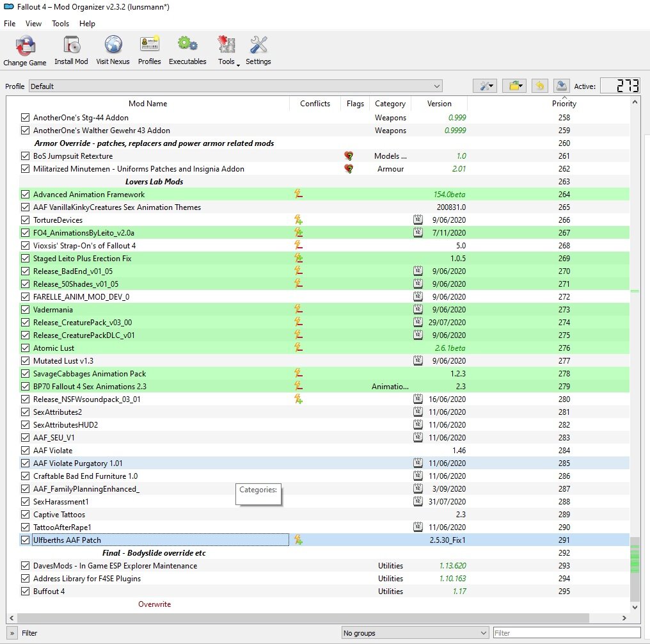650x644 pixels.
Task: Uncheck Ulfberths AAF Patch
Action: point(26,540)
